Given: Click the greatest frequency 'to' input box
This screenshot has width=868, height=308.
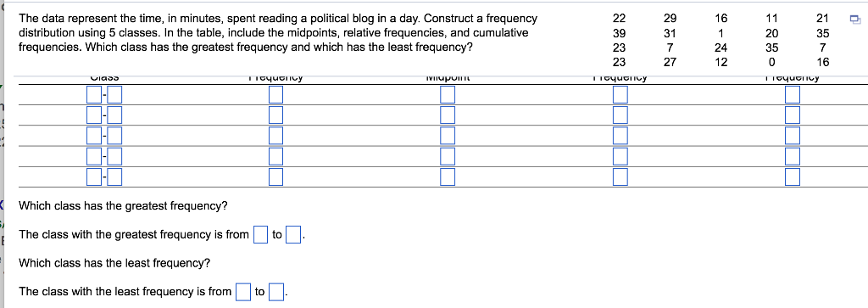Looking at the screenshot, I should pyautogui.click(x=292, y=235).
